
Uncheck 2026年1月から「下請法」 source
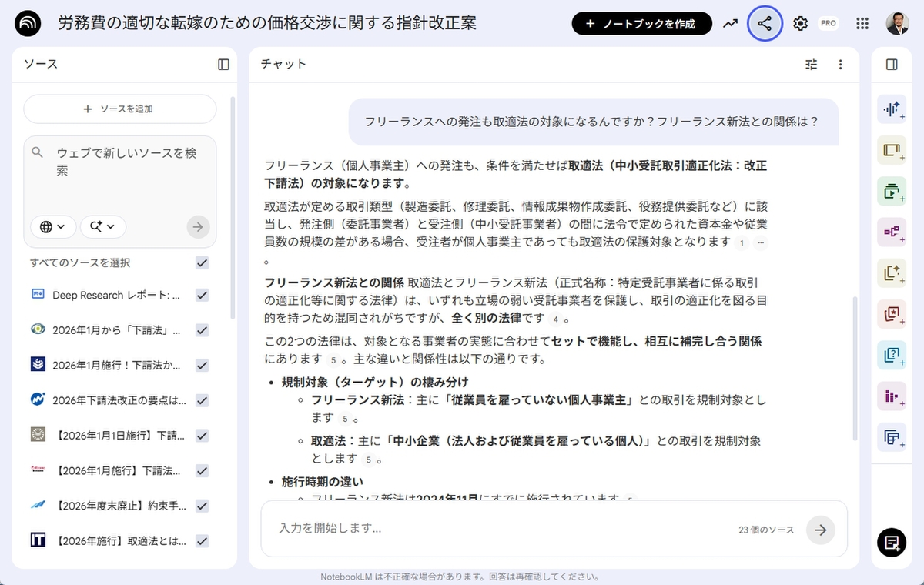203,330
